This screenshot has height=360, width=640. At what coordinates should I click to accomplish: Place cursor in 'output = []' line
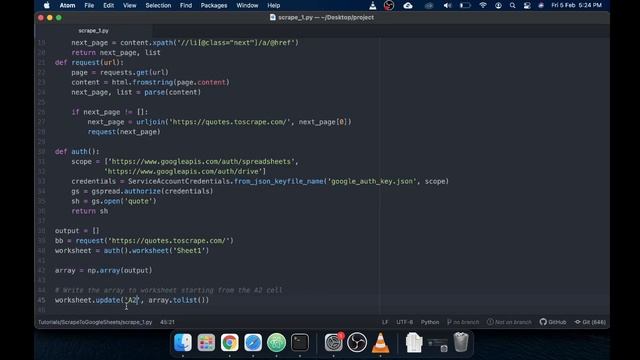tap(77, 231)
